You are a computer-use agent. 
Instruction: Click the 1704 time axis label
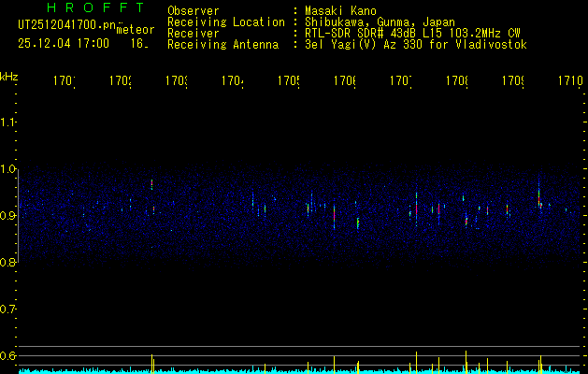(233, 80)
